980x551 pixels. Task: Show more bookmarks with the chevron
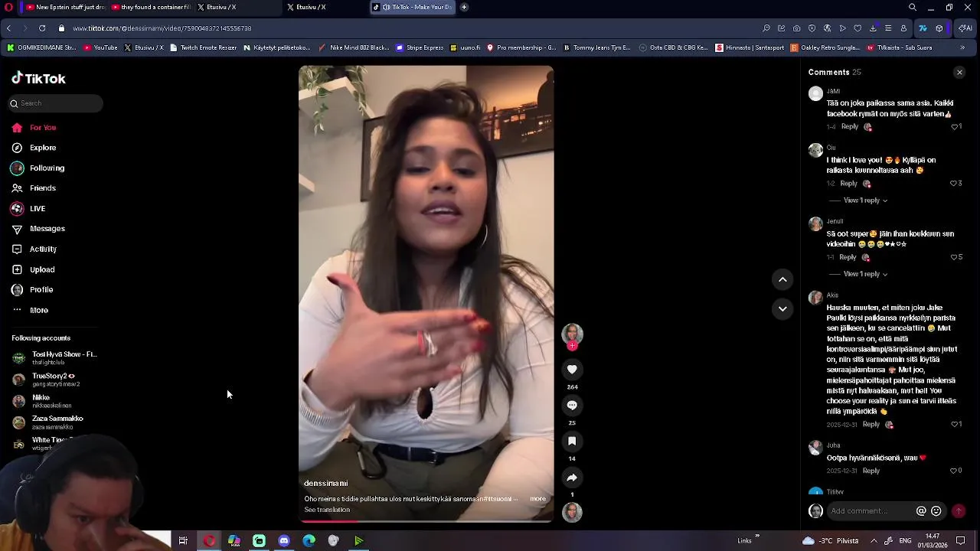coord(962,47)
